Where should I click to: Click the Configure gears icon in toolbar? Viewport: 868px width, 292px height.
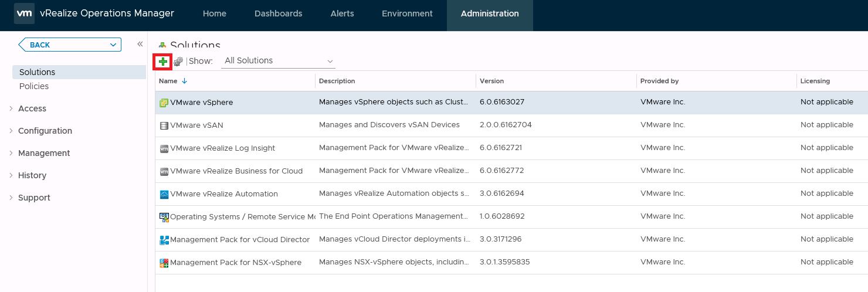178,61
